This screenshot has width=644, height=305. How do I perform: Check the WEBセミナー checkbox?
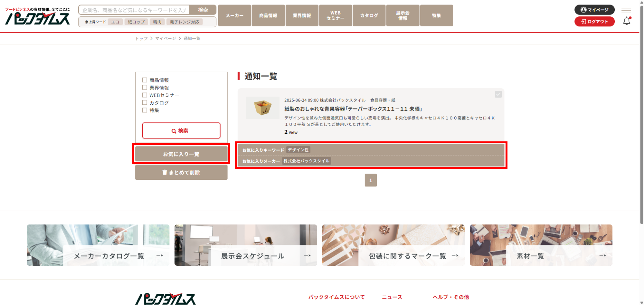145,95
